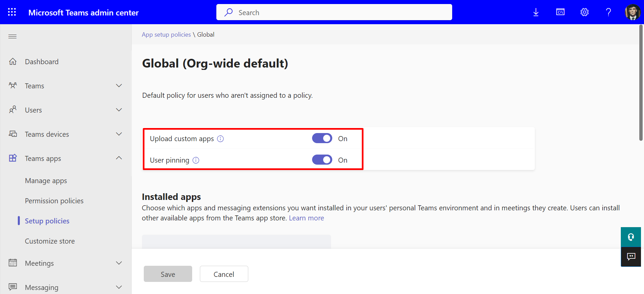Expand the Teams devices menu chevron
The height and width of the screenshot is (294, 644).
tap(119, 134)
